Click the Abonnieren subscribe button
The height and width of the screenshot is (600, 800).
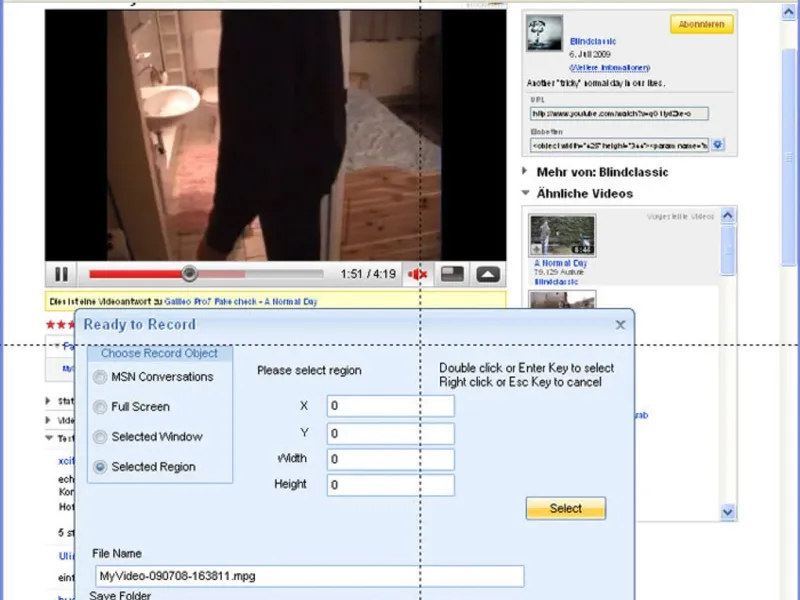click(x=702, y=24)
